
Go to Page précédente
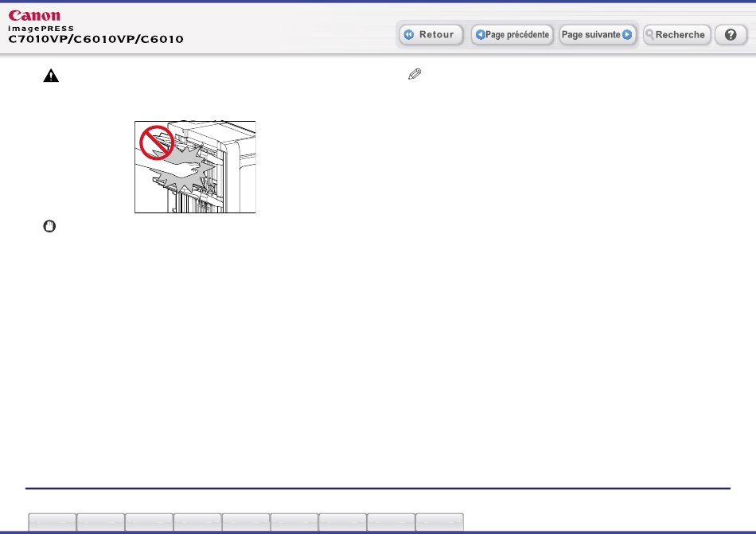tap(512, 35)
